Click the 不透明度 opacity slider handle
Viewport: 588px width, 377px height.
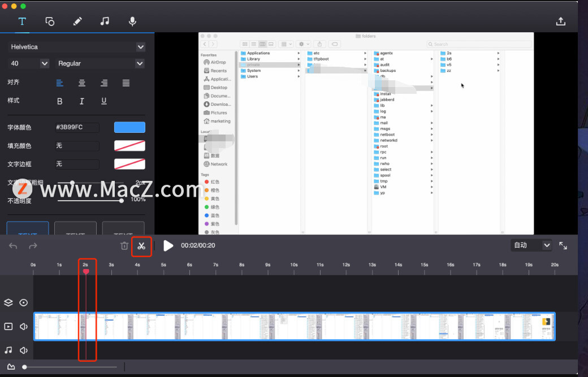point(122,201)
